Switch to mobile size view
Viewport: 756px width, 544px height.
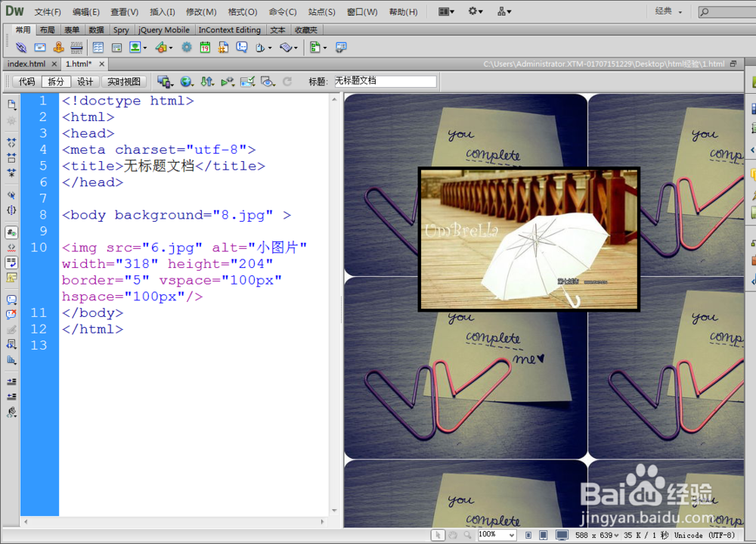pyautogui.click(x=528, y=535)
